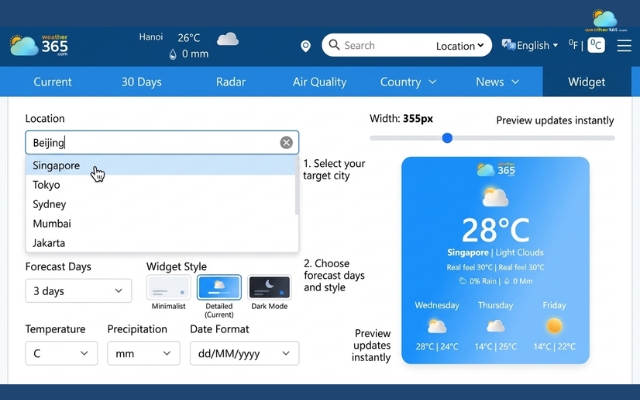Choose Jakarta from suggestions
Viewport: 640px width, 400px height.
point(161,243)
